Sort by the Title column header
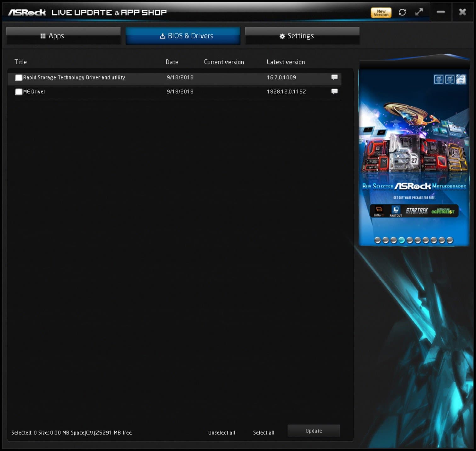The image size is (476, 451). (x=21, y=62)
